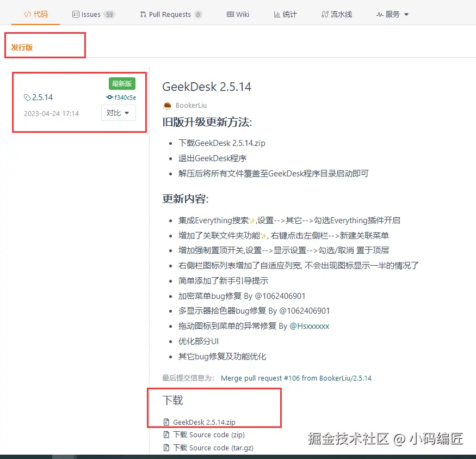Download Source code (tar.gz)
The width and height of the screenshot is (476, 459).
[213, 448]
